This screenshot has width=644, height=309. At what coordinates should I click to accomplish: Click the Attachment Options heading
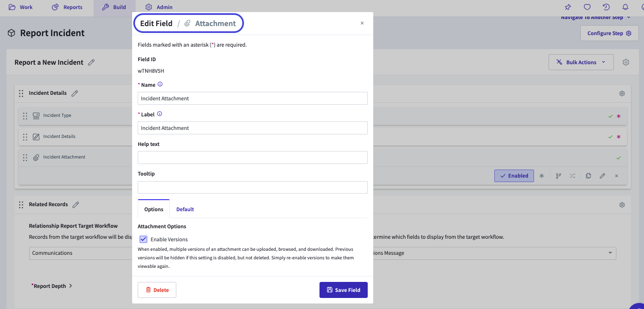pyautogui.click(x=162, y=226)
